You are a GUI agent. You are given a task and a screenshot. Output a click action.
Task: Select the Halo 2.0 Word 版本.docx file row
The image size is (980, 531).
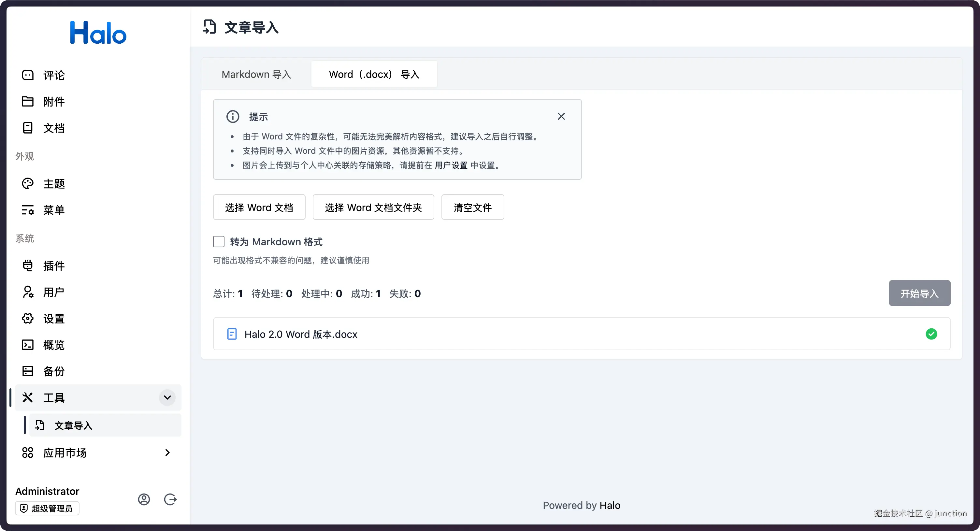click(x=300, y=334)
